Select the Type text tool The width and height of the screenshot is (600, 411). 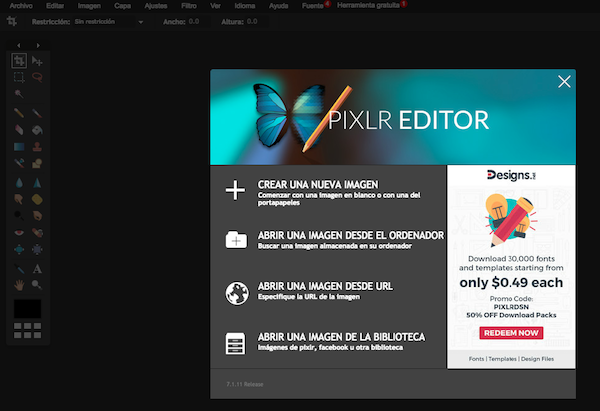(37, 269)
